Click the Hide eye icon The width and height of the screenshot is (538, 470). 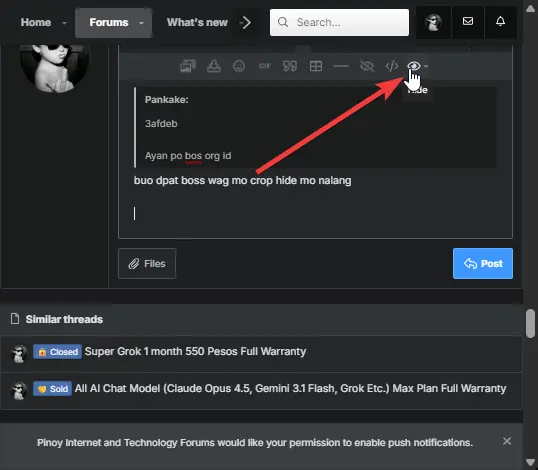click(414, 66)
